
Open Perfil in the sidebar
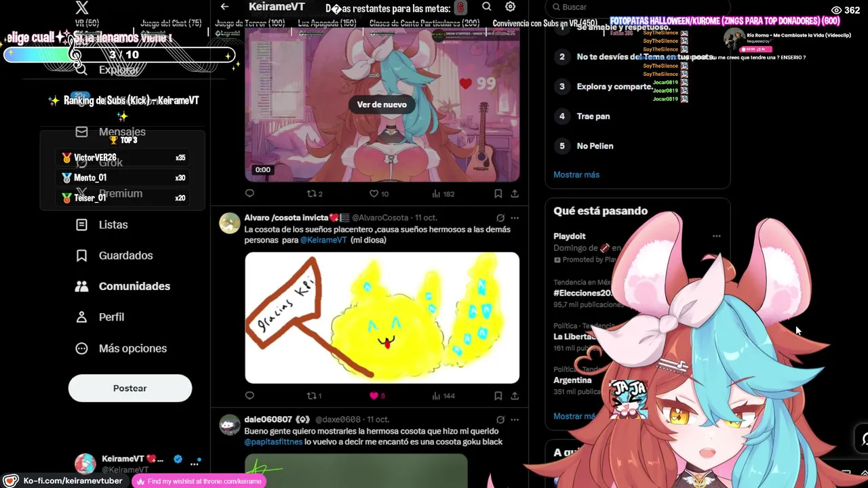click(100, 317)
